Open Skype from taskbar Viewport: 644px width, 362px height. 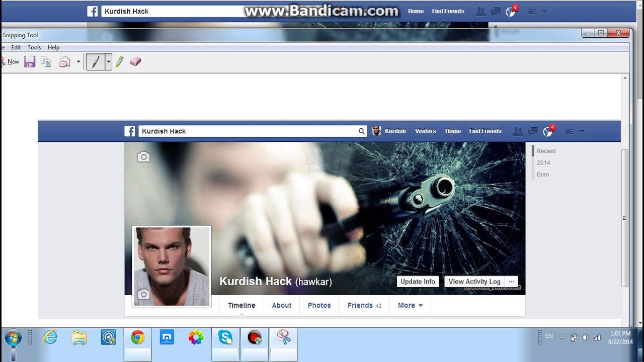[225, 337]
